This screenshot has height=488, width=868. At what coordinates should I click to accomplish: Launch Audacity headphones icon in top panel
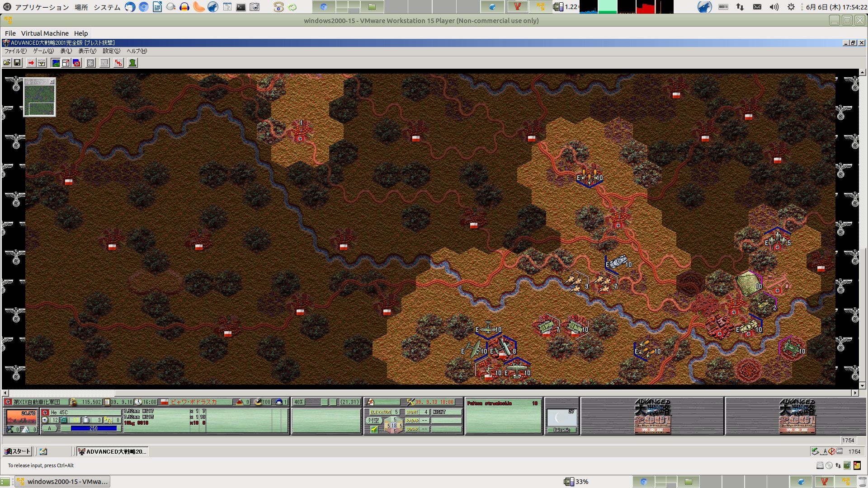(184, 7)
